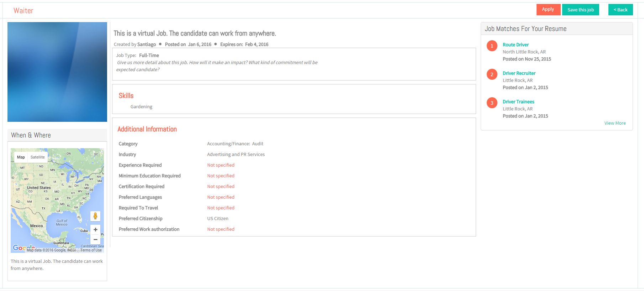Click Not specified beside Preferred Work authorization
644x291 pixels.
pyautogui.click(x=221, y=229)
